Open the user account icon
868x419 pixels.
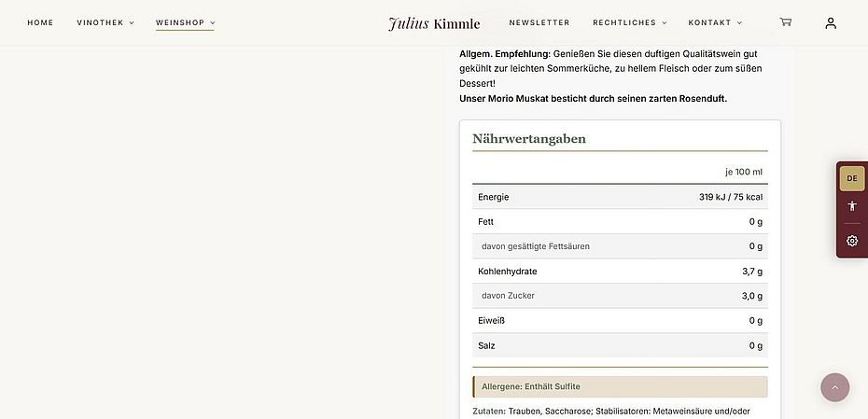coord(831,23)
